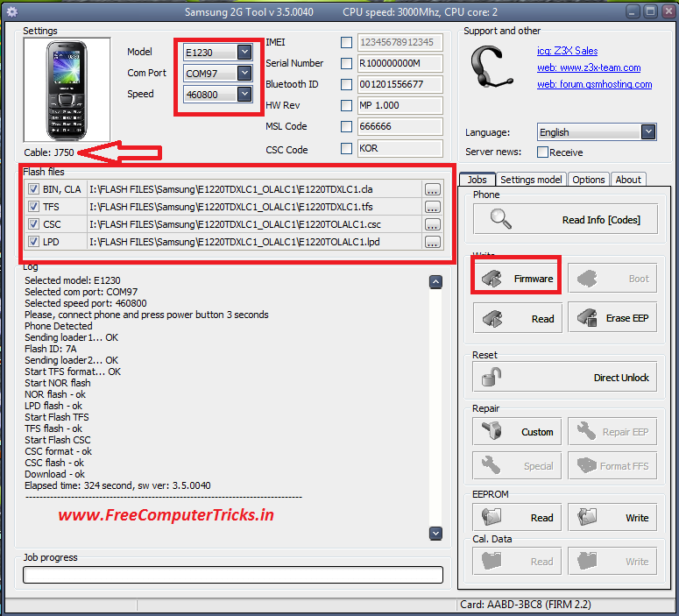Click log line 'Flash ID: 7A'

(51, 349)
